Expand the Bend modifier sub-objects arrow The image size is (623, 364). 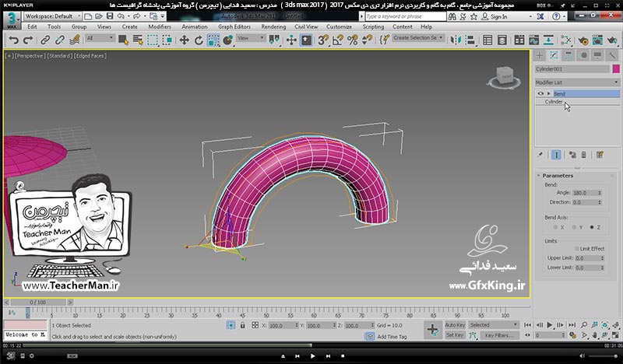point(549,93)
